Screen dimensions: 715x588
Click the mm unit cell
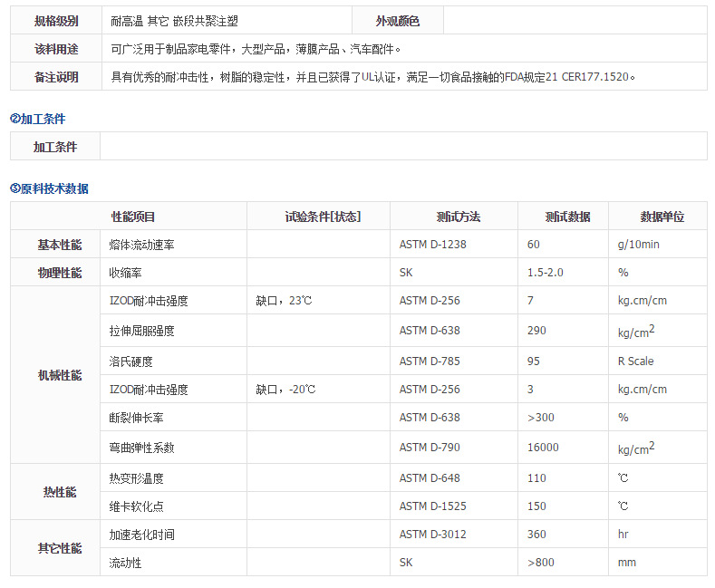tap(658, 562)
